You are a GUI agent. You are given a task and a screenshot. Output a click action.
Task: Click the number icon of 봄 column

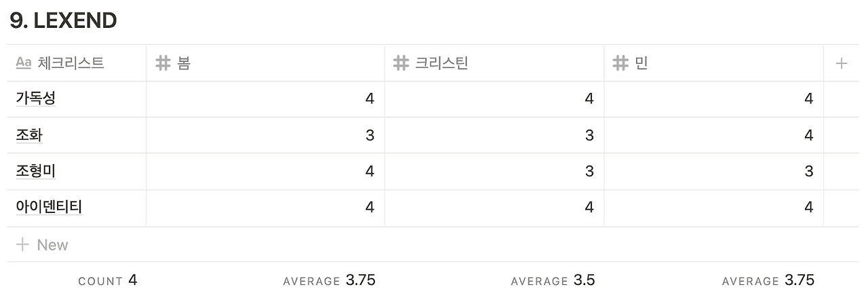click(163, 64)
